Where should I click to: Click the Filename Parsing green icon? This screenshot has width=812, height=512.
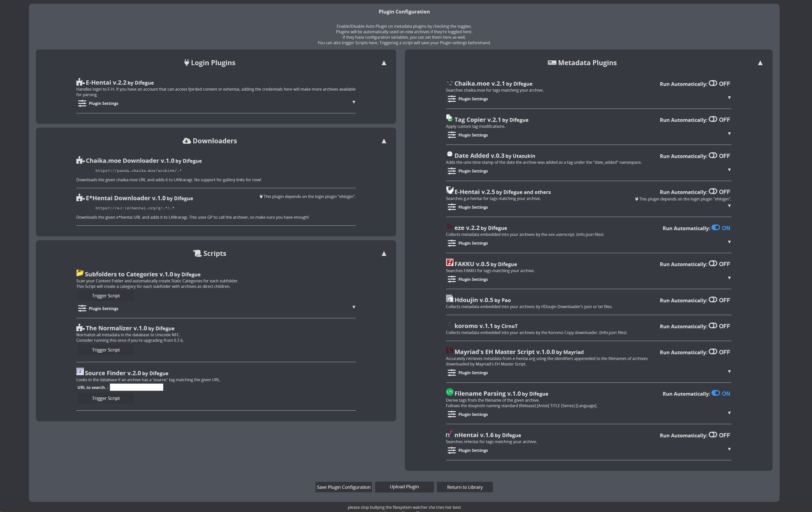coord(450,392)
